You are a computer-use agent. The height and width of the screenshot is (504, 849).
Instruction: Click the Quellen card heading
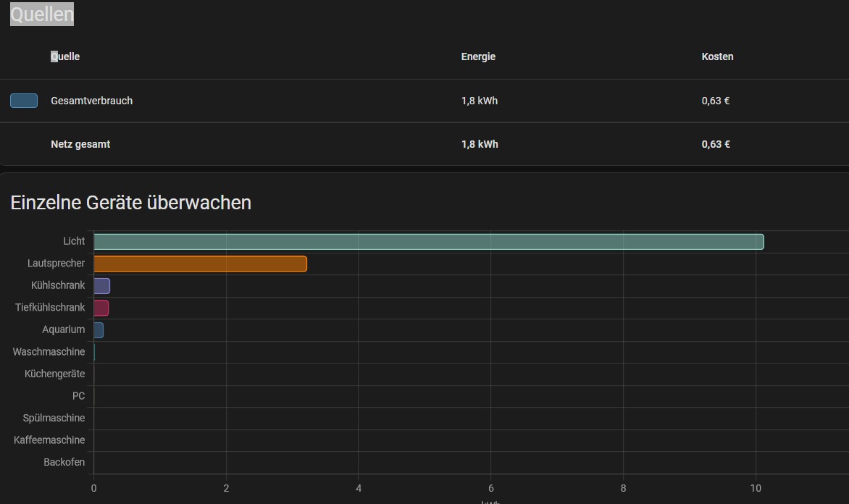point(41,14)
